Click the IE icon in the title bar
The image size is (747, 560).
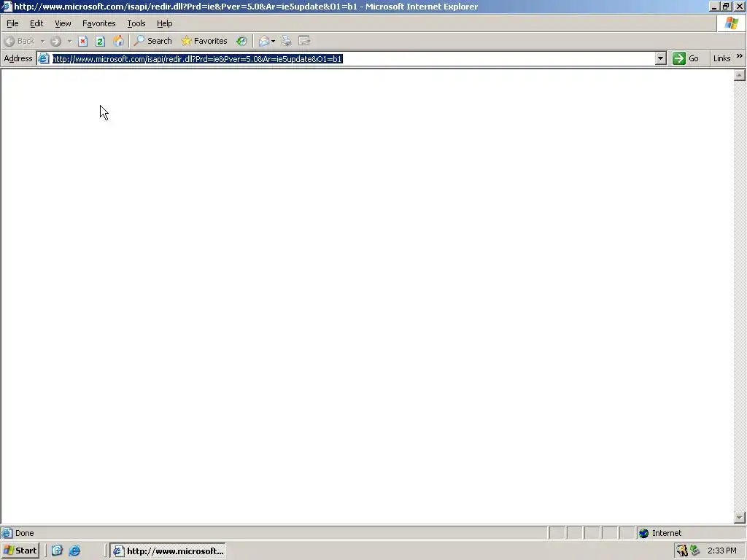[x=7, y=7]
